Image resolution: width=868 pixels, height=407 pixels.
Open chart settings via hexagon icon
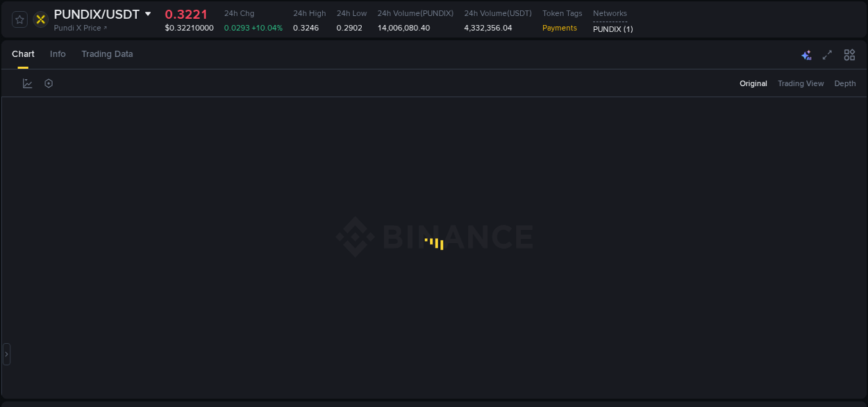point(48,83)
